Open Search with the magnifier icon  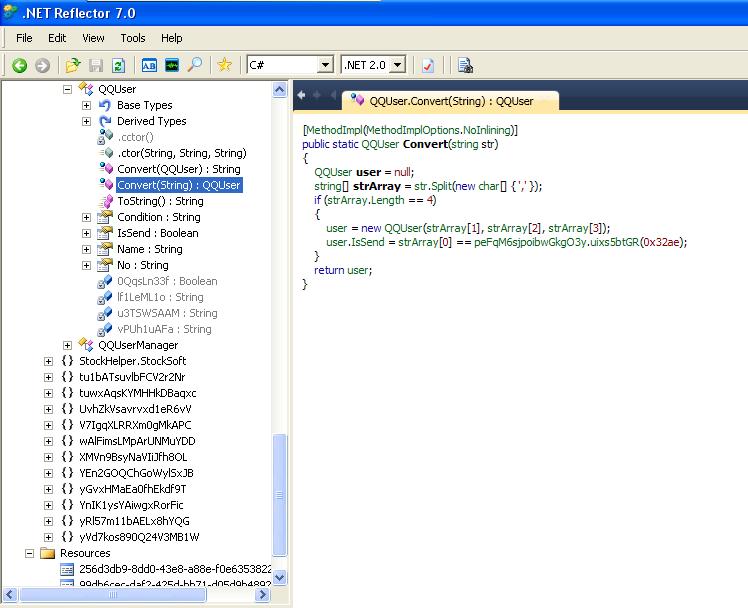pos(195,65)
